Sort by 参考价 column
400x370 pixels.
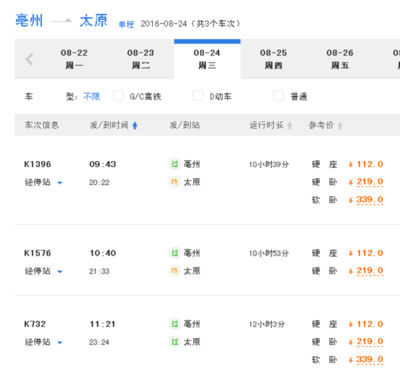click(321, 125)
